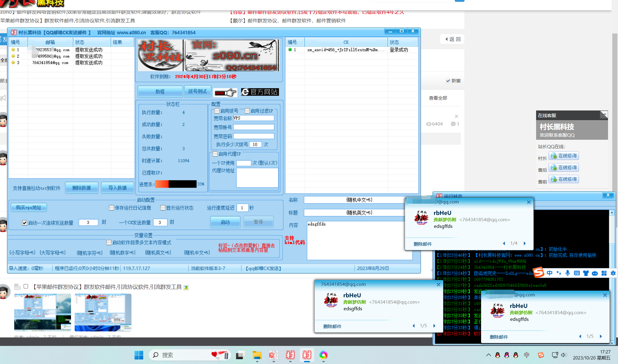The width and height of the screenshot is (618, 364).
Task: Go to previous mail in the 764341854@qq.com popup
Action: pyautogui.click(x=413, y=326)
